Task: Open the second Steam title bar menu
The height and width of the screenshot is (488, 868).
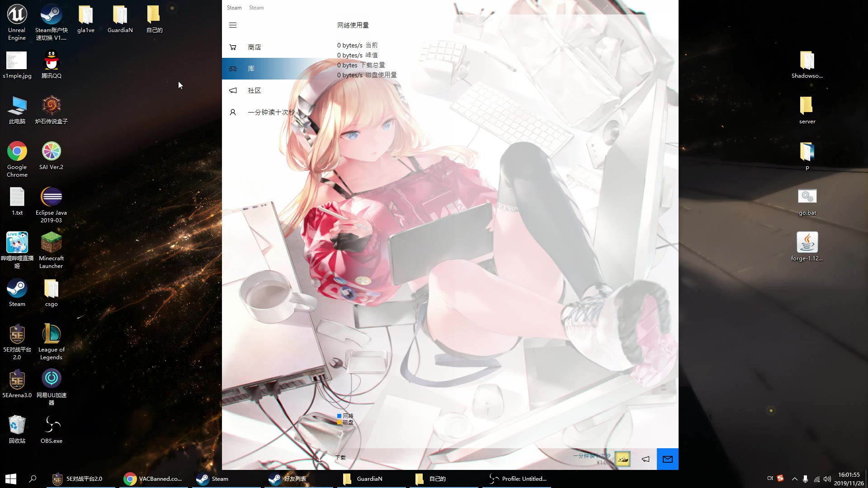Action: point(256,8)
